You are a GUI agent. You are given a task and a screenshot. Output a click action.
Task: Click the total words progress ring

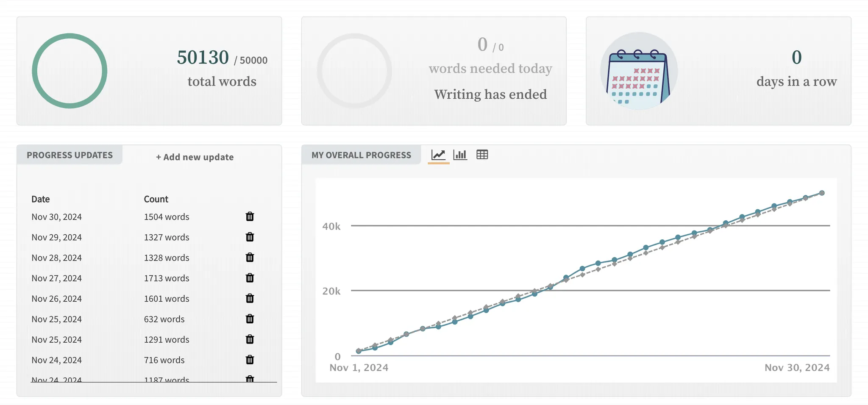(x=70, y=71)
